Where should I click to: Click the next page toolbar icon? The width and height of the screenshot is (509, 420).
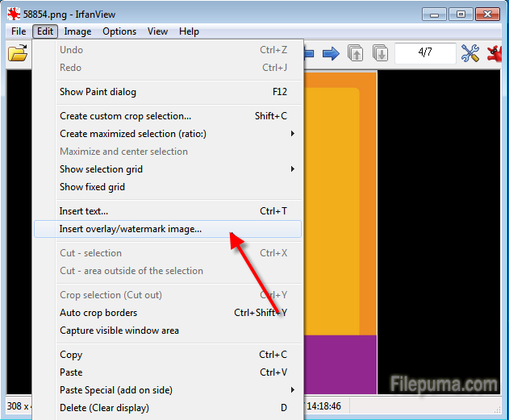380,54
